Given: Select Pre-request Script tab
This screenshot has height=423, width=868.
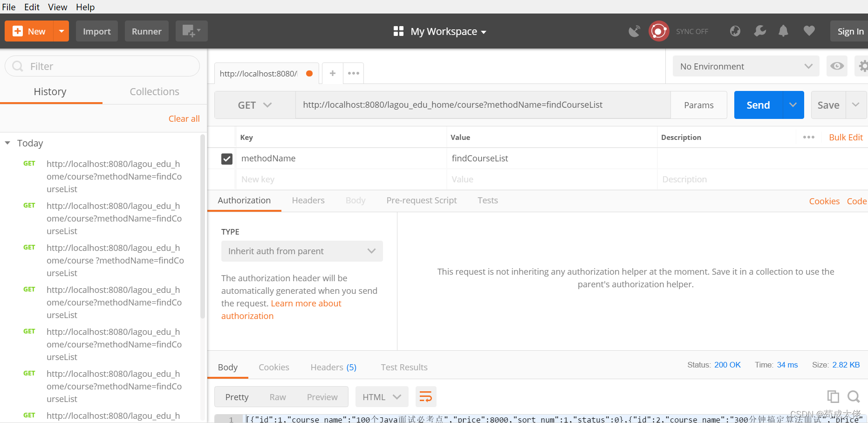Looking at the screenshot, I should tap(422, 201).
